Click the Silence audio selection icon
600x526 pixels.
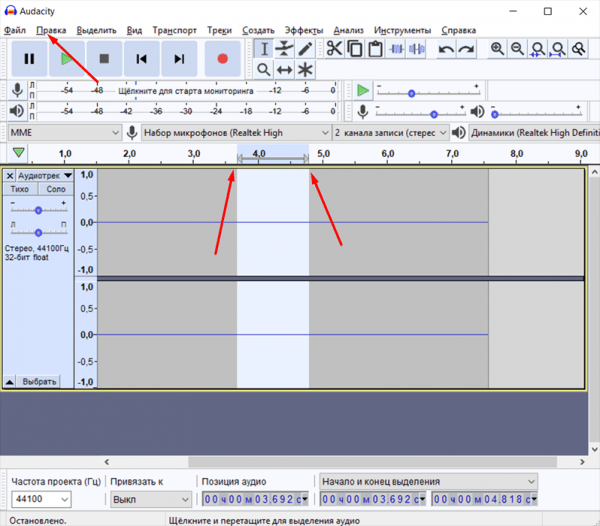click(416, 49)
